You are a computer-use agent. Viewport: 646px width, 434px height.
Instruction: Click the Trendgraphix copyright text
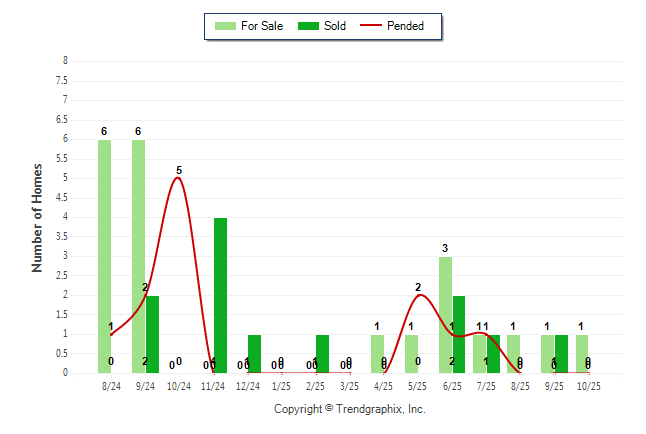(x=349, y=409)
